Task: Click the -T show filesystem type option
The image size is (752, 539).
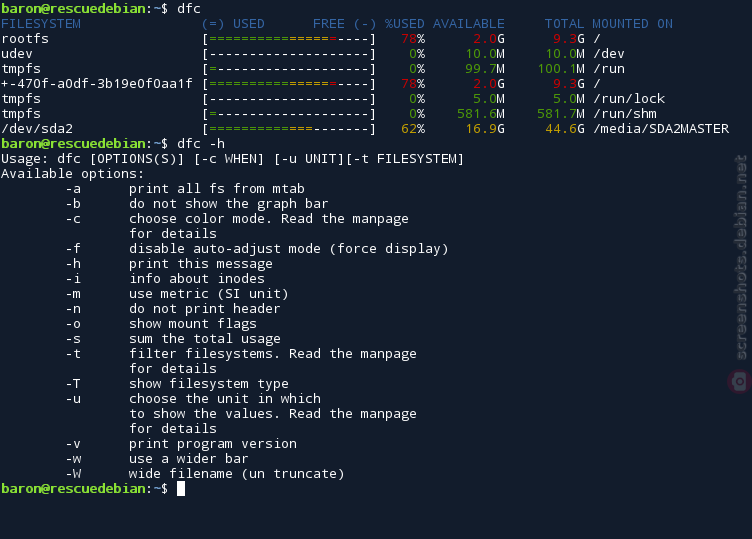Action: (177, 384)
